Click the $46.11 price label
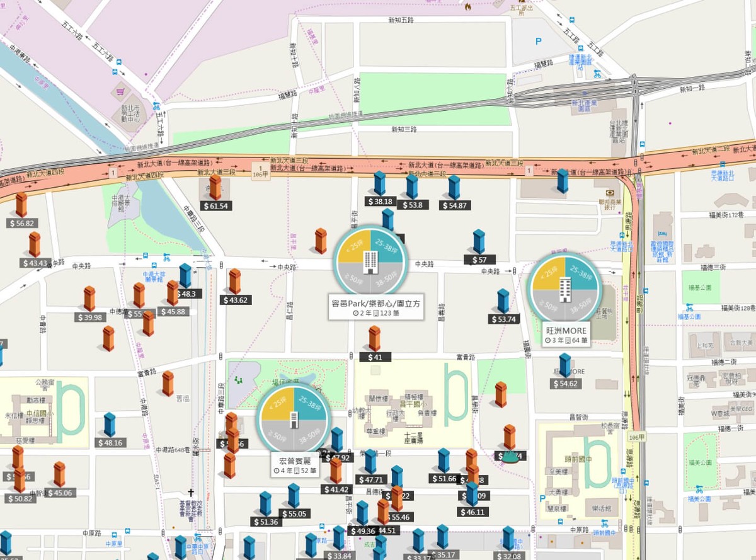The width and height of the screenshot is (756, 560). click(x=472, y=512)
